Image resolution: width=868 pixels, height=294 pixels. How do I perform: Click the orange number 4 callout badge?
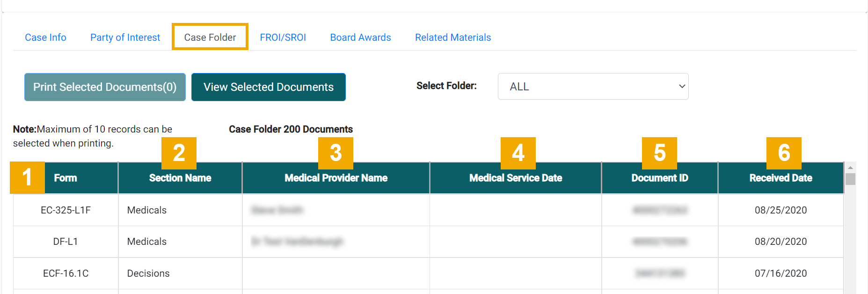tap(518, 153)
